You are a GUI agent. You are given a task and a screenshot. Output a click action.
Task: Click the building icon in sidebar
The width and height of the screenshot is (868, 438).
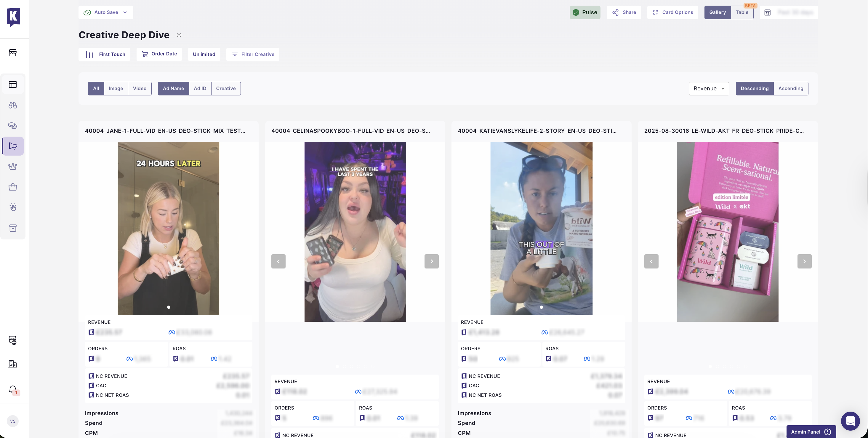pyautogui.click(x=13, y=364)
